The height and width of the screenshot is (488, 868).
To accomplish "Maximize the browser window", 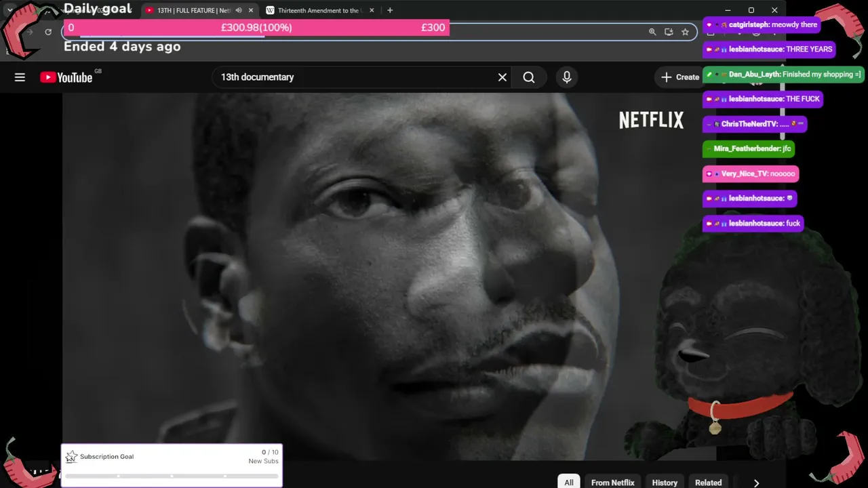I will pyautogui.click(x=751, y=10).
